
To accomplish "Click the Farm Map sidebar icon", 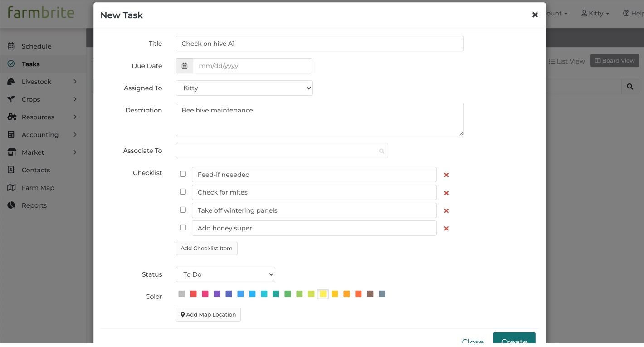I will tap(11, 188).
